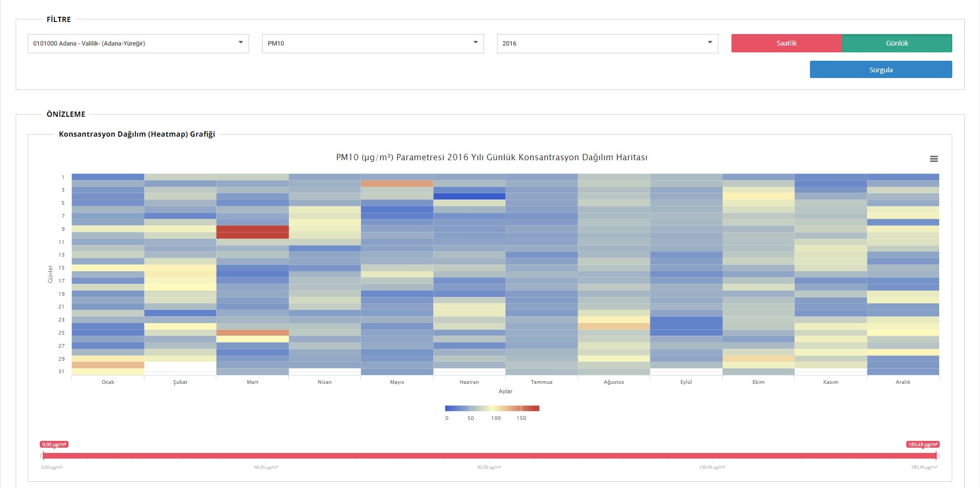Click the orange Mart day 25 cell
This screenshot has height=488, width=980.
coord(252,332)
